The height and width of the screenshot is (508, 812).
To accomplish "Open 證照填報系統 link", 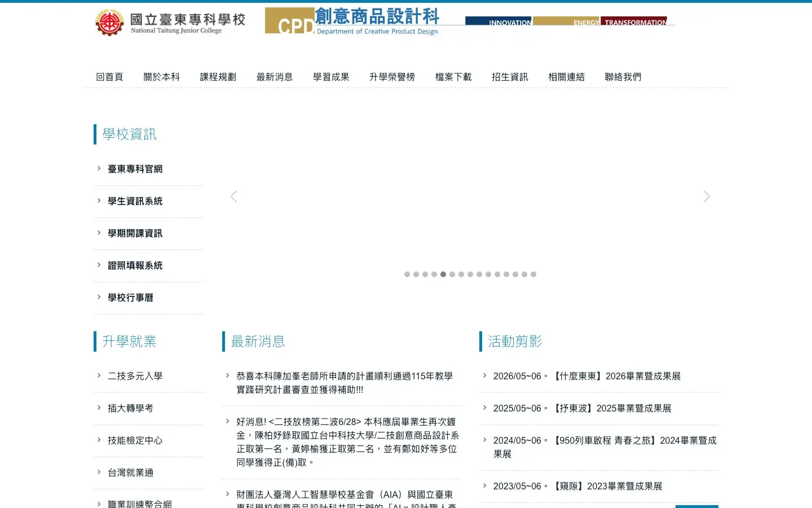I will pos(135,265).
